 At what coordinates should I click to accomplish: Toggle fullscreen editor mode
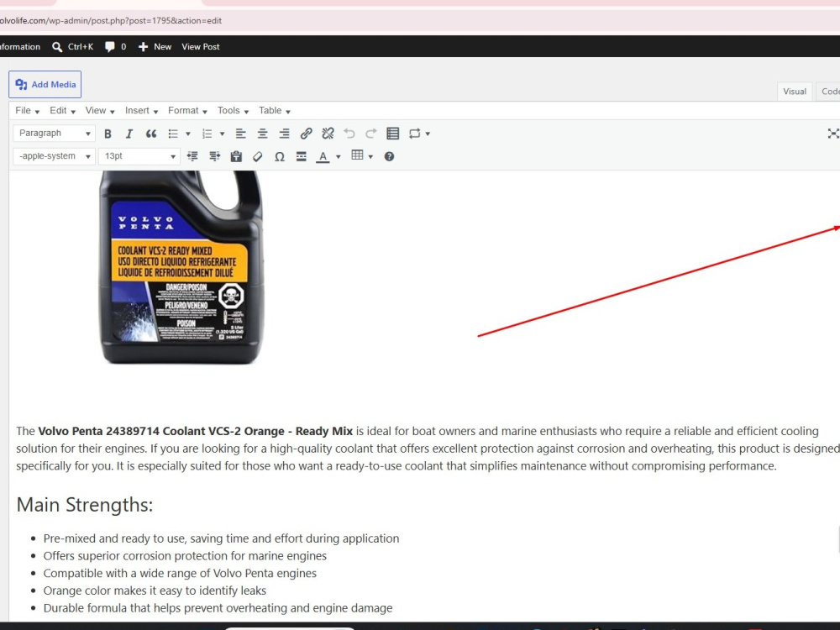833,134
